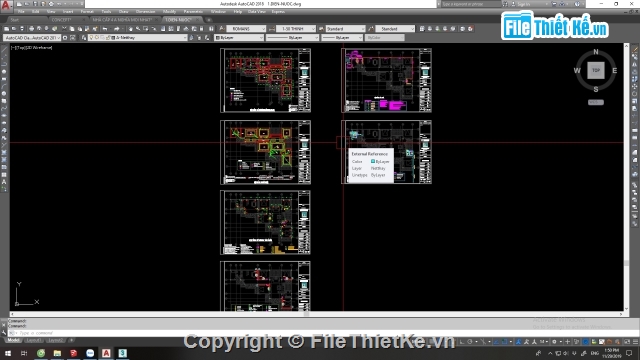Toggle Annotation Monitor plus in status bar
The width and height of the screenshot is (640, 360).
pos(567,342)
